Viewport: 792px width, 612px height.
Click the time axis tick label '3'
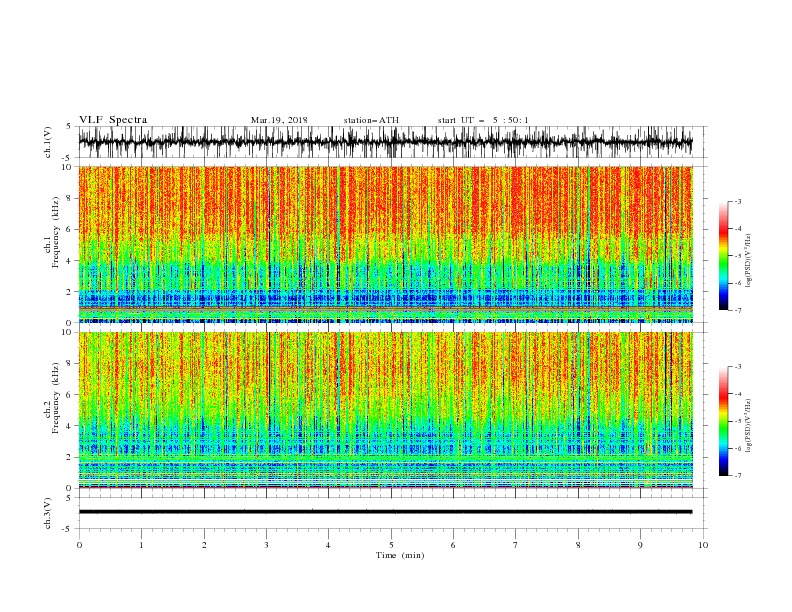pyautogui.click(x=266, y=545)
